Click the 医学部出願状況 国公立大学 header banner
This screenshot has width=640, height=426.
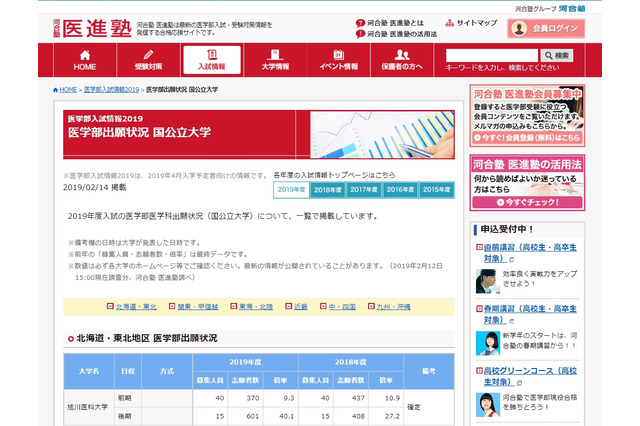pyautogui.click(x=259, y=134)
